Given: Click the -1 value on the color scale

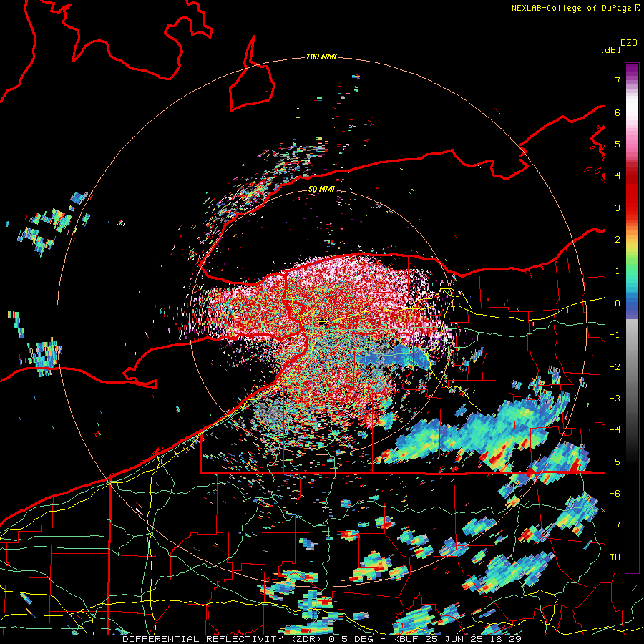Looking at the screenshot, I should pos(615,335).
